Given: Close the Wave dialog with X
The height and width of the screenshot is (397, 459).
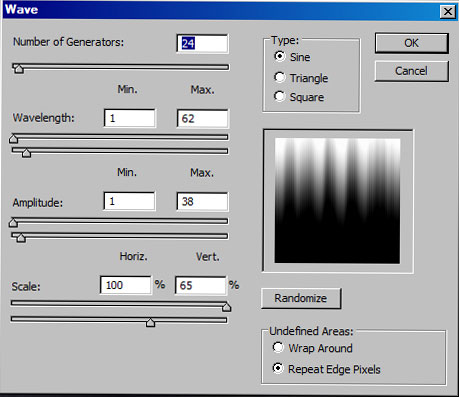Looking at the screenshot, I should point(448,12).
